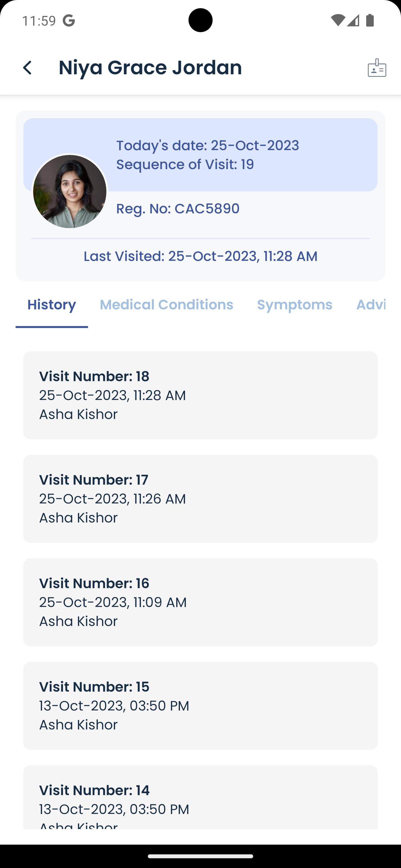Screen dimensions: 401x868
Task: Select Visit Number 15 record
Action: tap(200, 706)
